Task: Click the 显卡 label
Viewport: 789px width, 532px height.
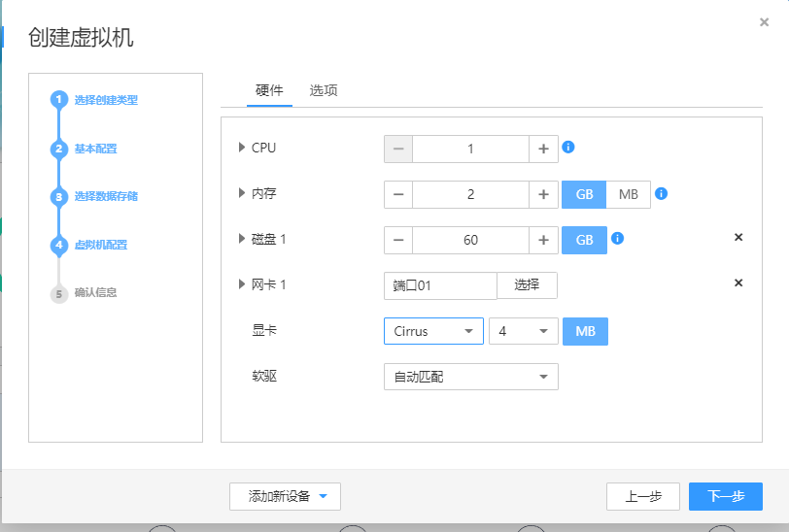Action: 264,330
